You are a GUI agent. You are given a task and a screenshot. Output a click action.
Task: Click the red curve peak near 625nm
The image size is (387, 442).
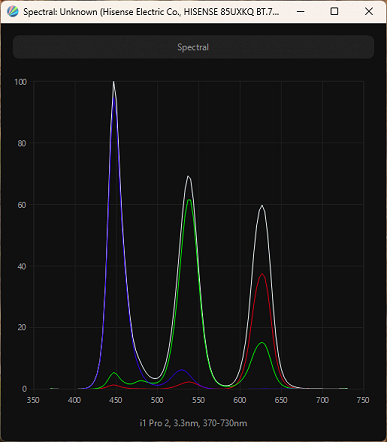point(263,274)
